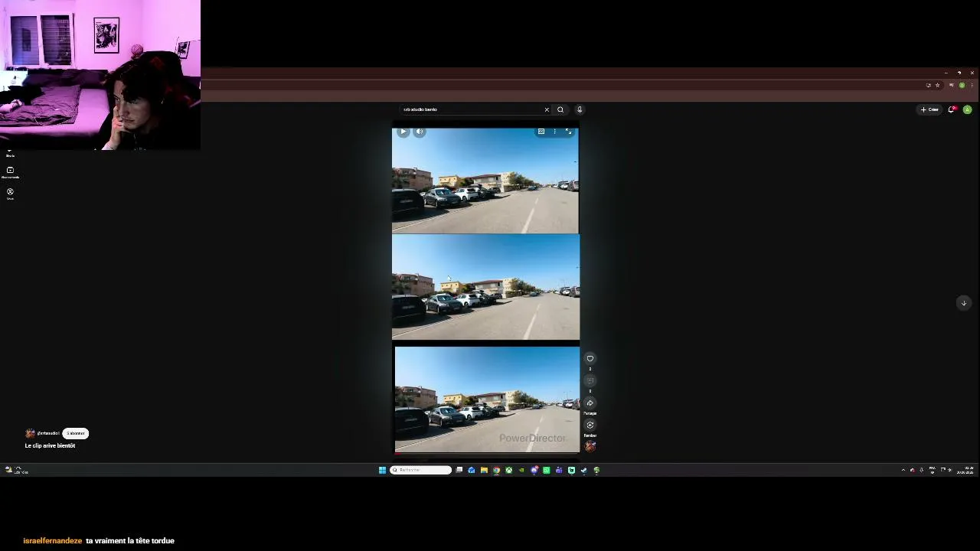This screenshot has width=980, height=551.
Task: Enter fullscreen on the Shorts player
Action: (x=568, y=132)
